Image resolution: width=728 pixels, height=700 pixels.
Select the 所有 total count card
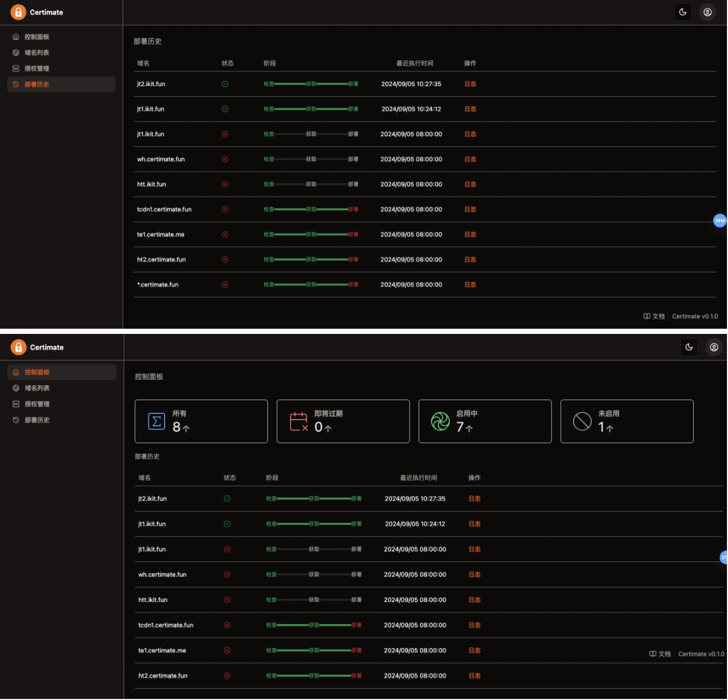click(201, 421)
